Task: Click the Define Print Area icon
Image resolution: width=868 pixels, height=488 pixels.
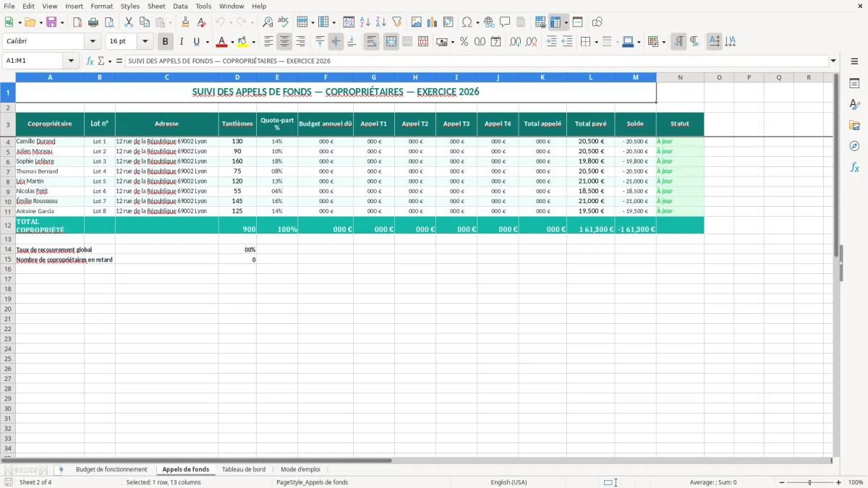Action: coord(540,22)
